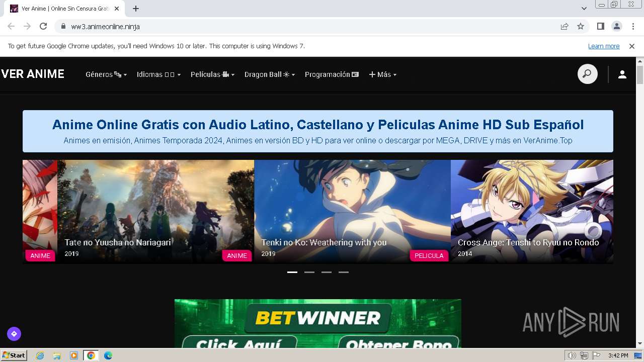Click the PELICULA tag on Tenki no Ko

429,255
